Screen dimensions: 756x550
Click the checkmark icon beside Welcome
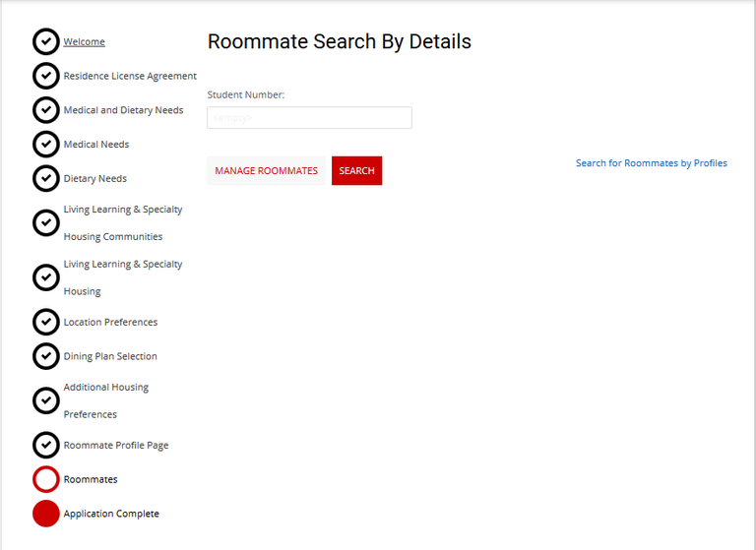[x=46, y=41]
